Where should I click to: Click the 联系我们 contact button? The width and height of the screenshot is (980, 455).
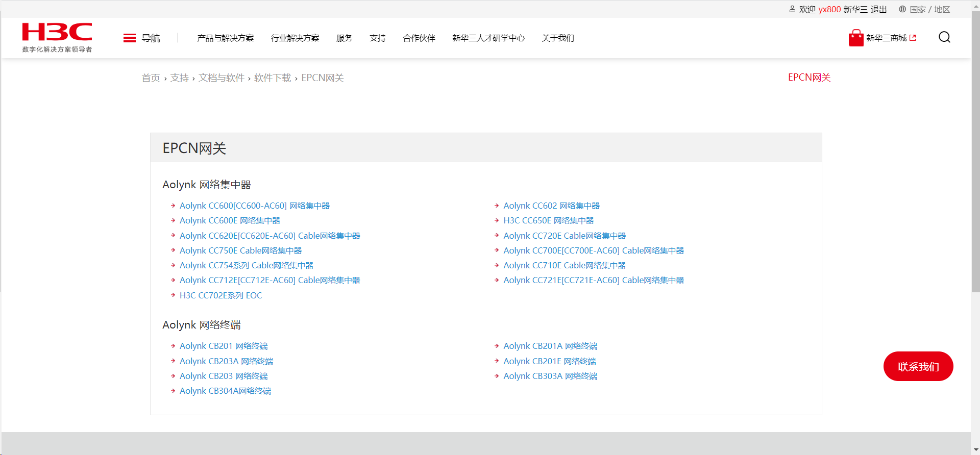coord(918,366)
